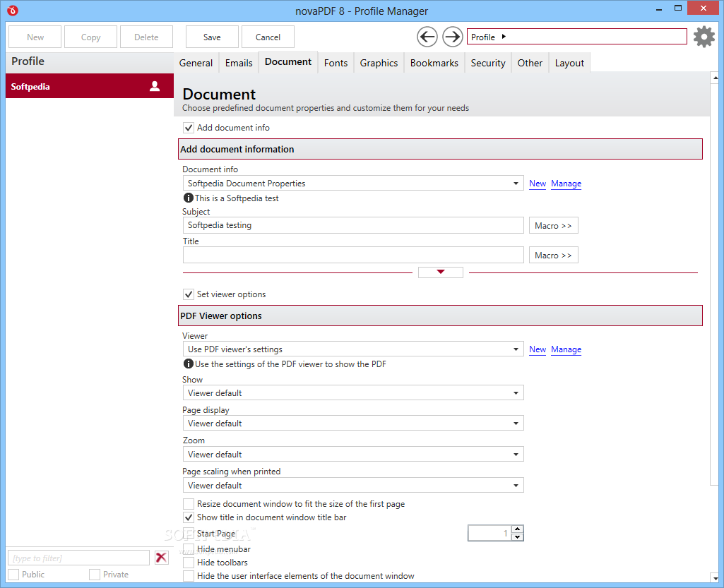The height and width of the screenshot is (588, 724).
Task: Click into the empty Title field
Action: click(353, 255)
